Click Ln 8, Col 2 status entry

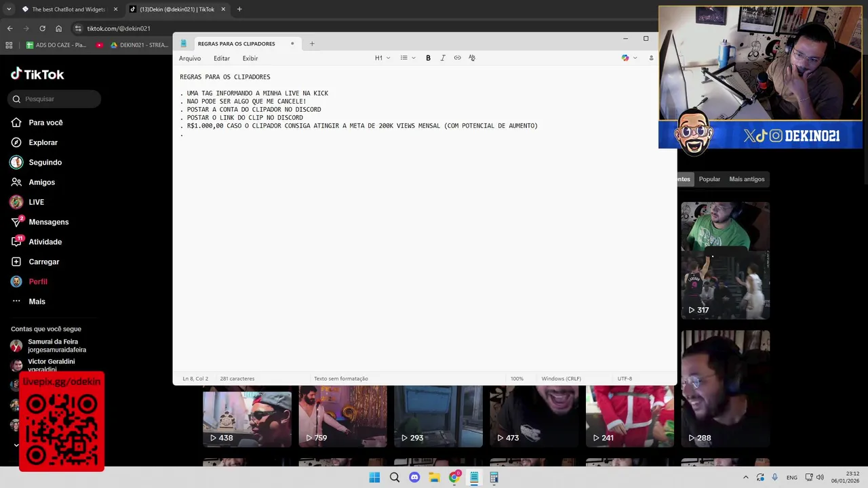point(195,379)
